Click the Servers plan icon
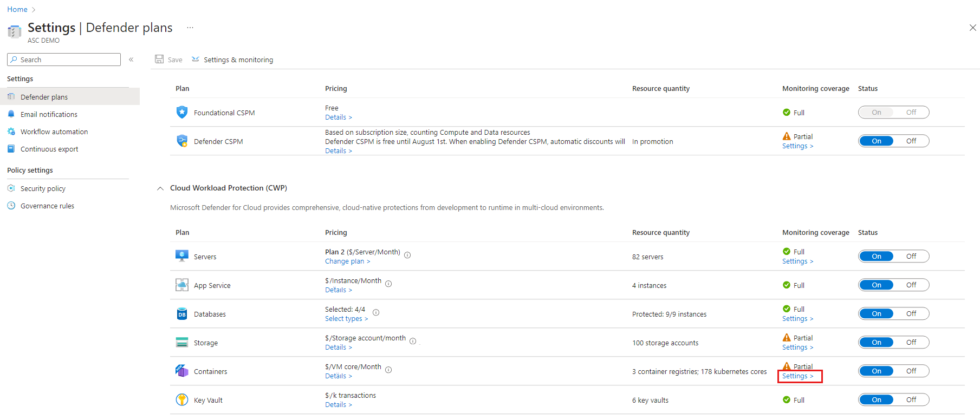Viewport: 980px width, 420px height. click(182, 256)
